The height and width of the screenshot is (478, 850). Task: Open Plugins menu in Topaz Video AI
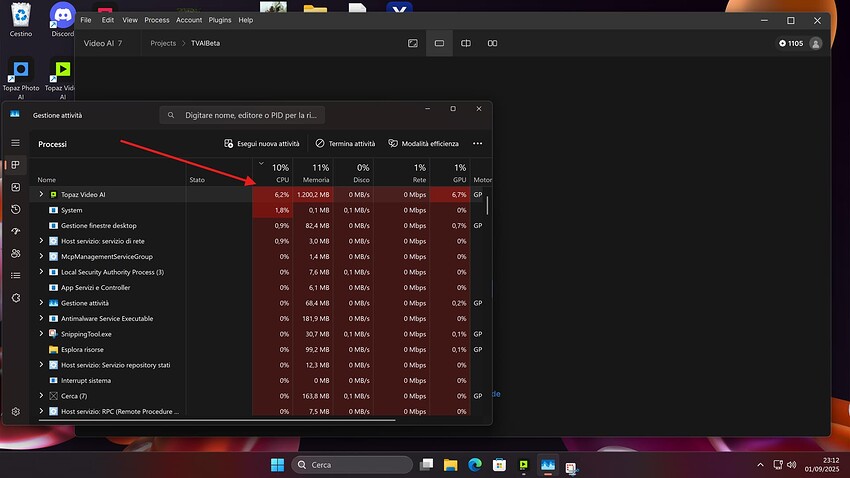point(220,20)
